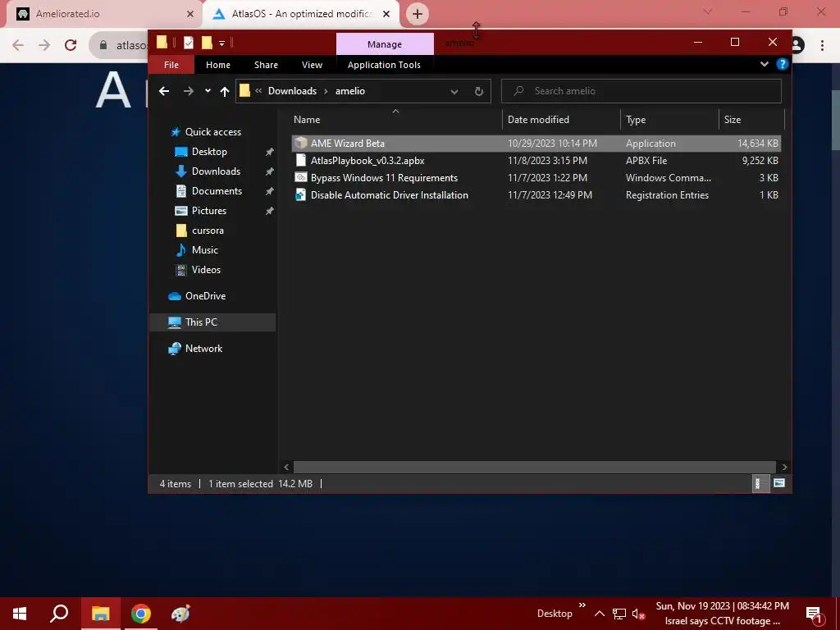
Task: Close the AtlasOS Chrome tab
Action: coord(387,14)
